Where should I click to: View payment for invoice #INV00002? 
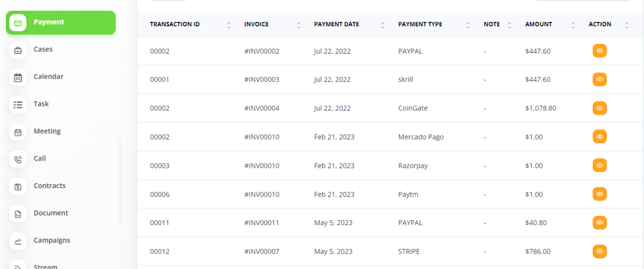(x=599, y=51)
